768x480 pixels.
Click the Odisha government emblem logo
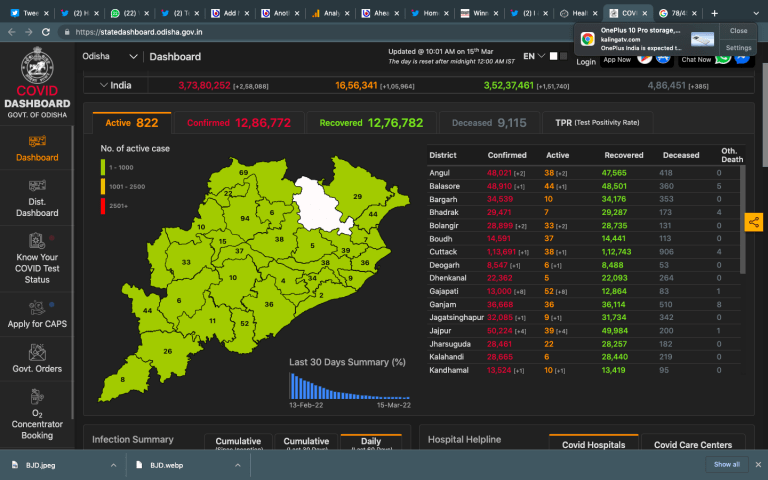pos(37,65)
